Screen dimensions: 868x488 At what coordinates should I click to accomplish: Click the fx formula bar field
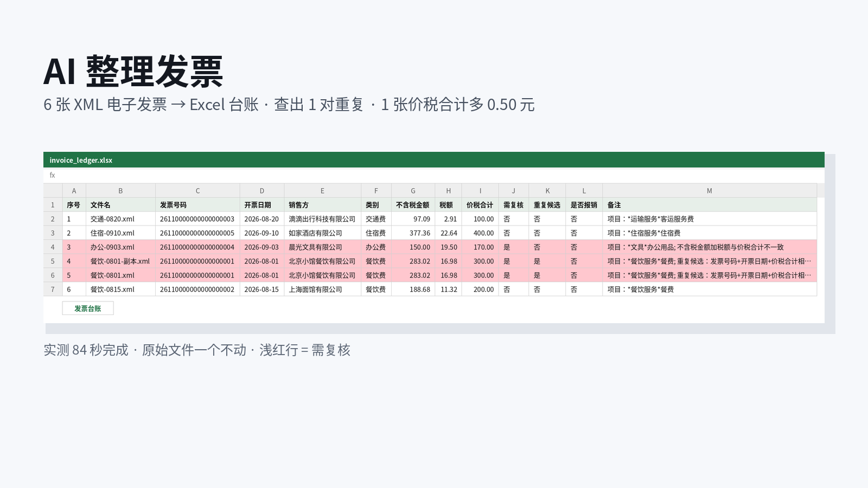tap(434, 175)
